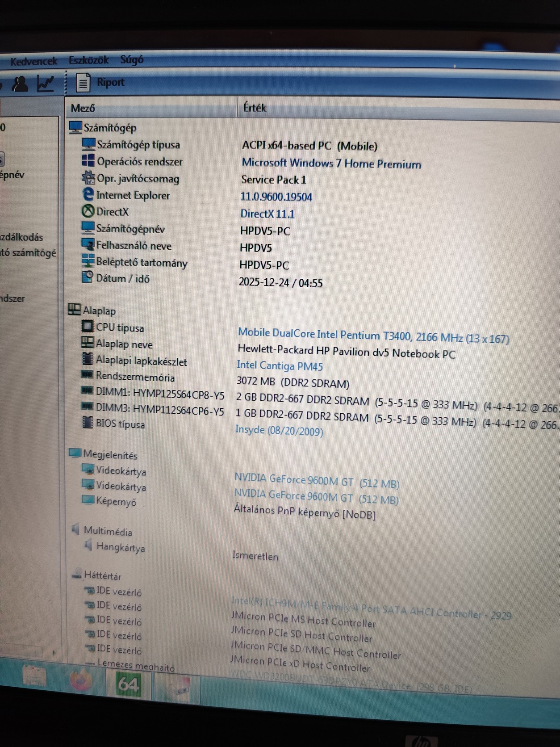This screenshot has width=560, height=747.
Task: Select the JMicron PCIe SD Host Controller row
Action: 301,634
